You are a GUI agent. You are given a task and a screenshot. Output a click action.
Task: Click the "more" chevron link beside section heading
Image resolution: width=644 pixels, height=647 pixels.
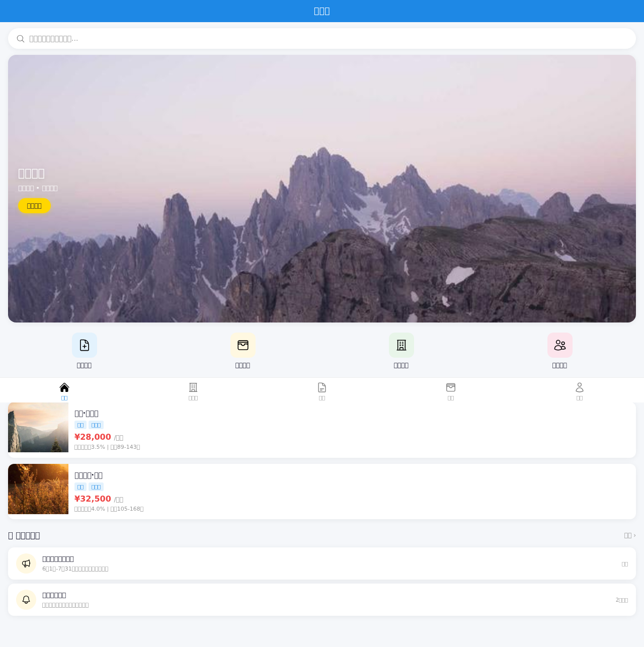pos(630,535)
